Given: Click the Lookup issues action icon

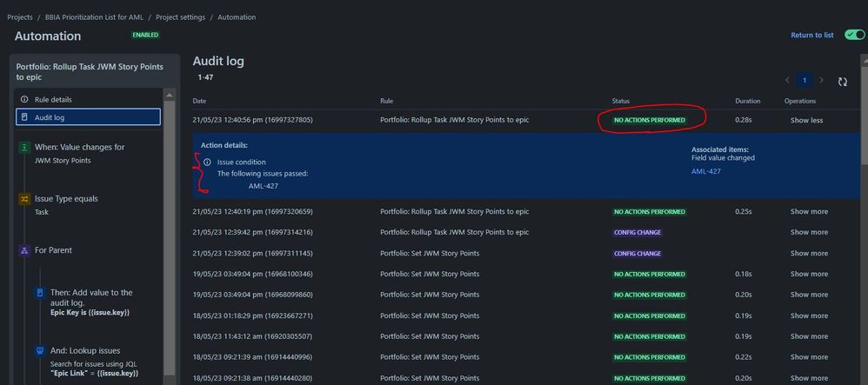Looking at the screenshot, I should [40, 351].
